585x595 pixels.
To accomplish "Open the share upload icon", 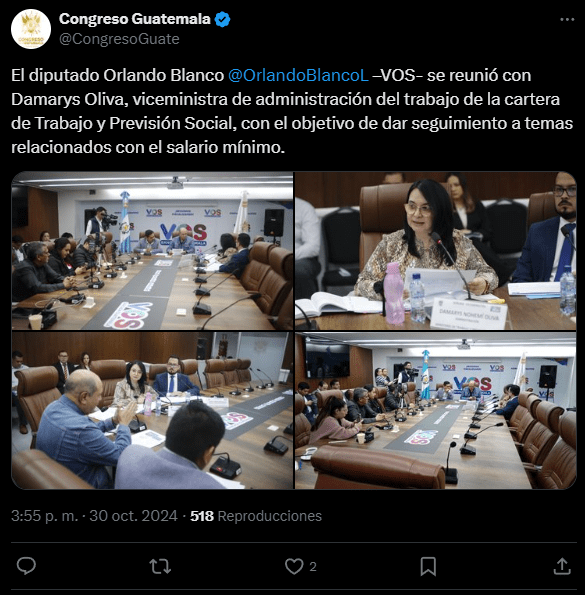I will (x=562, y=566).
